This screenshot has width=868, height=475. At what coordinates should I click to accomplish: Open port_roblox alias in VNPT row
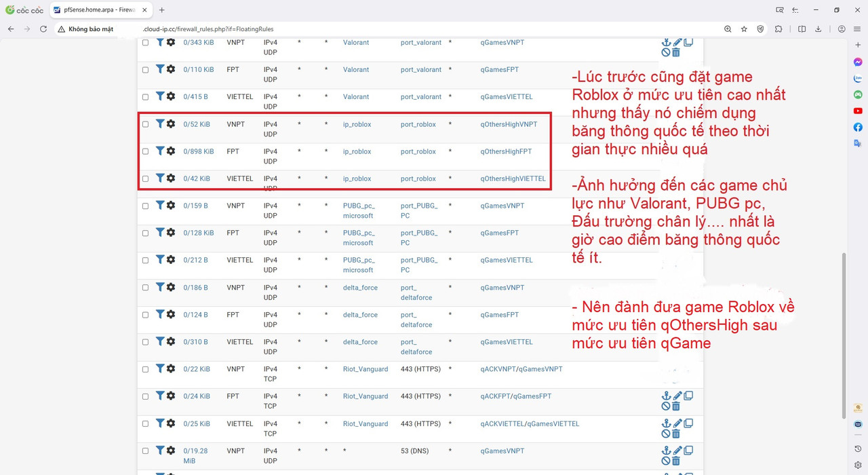[x=418, y=124]
